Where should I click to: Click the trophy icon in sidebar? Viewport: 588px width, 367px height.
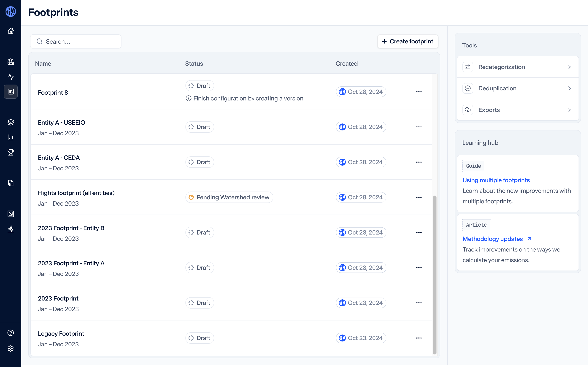(11, 152)
